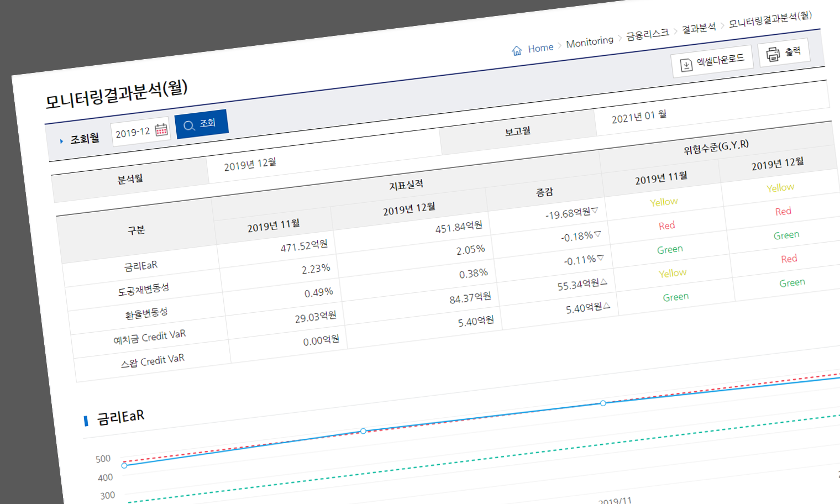Click the 29.03억원 value cell
Screen dimensions: 840x504
(315, 317)
